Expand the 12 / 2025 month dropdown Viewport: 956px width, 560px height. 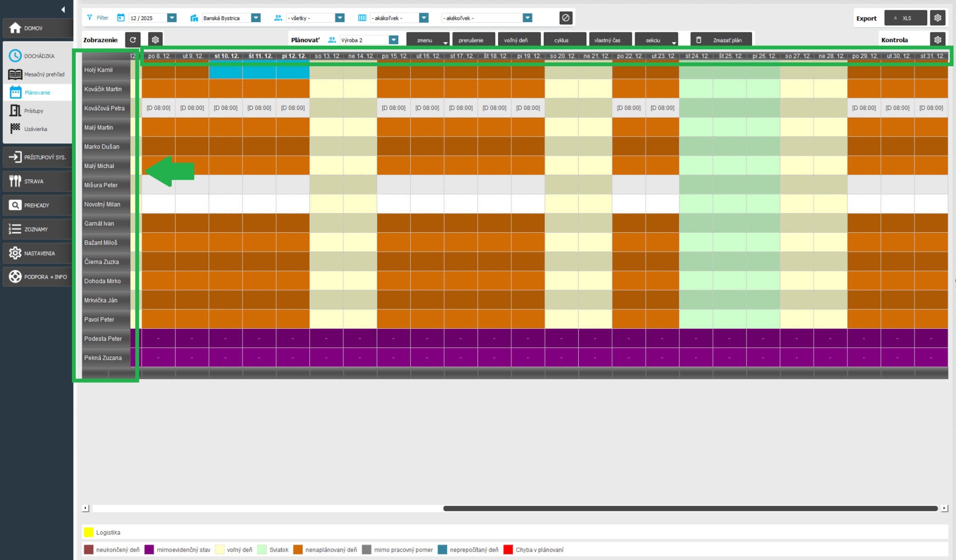click(x=172, y=18)
